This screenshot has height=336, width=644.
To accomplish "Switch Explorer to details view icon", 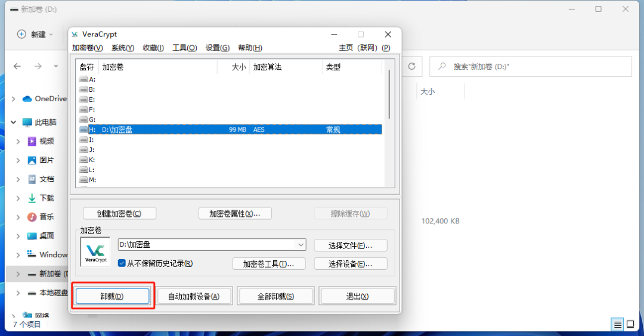I will pos(617,325).
